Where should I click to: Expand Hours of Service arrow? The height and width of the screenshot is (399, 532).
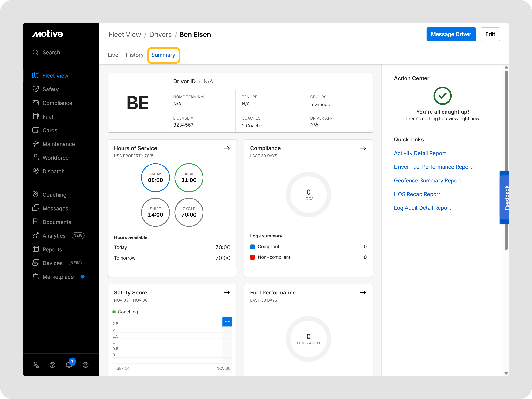click(x=226, y=148)
